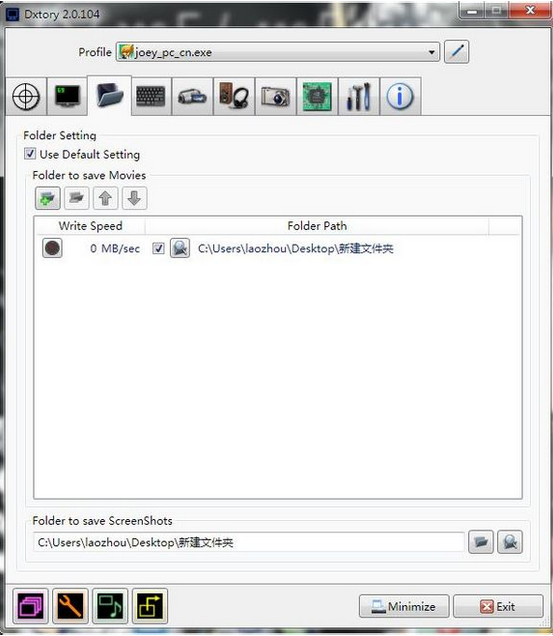Click the yellow export arrow icon
Viewport: 553px width, 636px height.
(x=150, y=606)
